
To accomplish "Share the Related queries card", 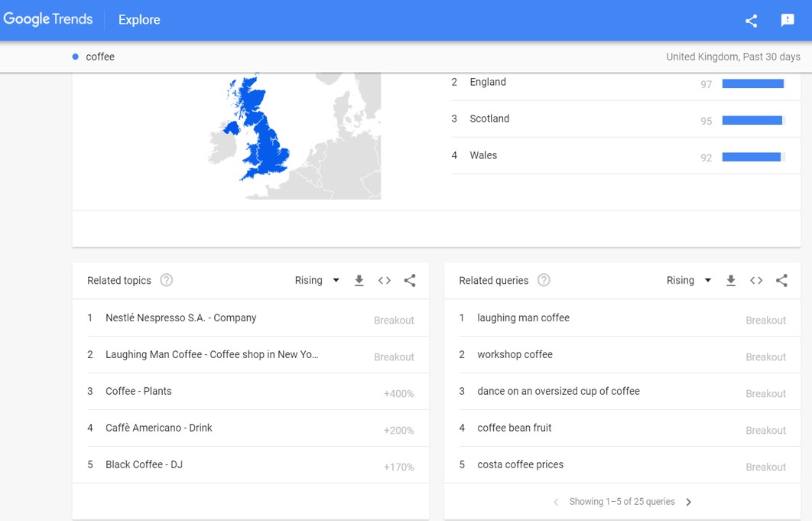I will coord(781,281).
